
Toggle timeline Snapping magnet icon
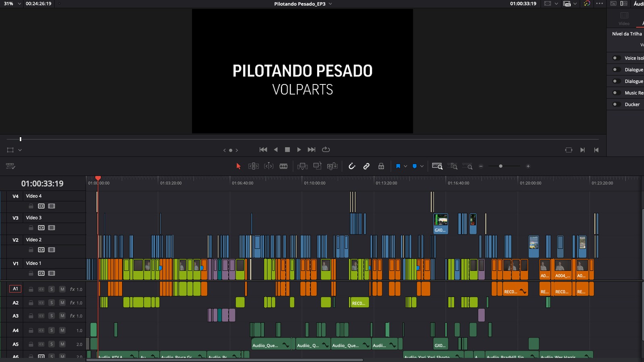pos(352,166)
